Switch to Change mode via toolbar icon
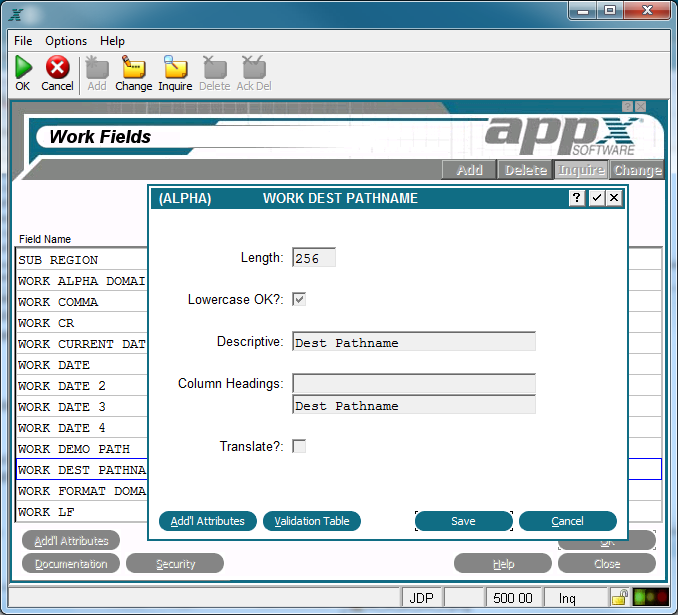The height and width of the screenshot is (615, 678). click(x=133, y=68)
